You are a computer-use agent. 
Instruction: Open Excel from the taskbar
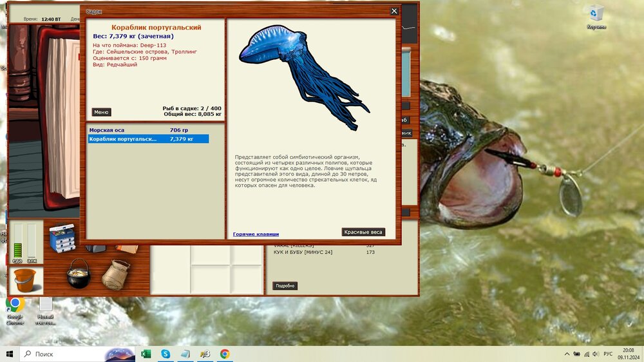146,354
